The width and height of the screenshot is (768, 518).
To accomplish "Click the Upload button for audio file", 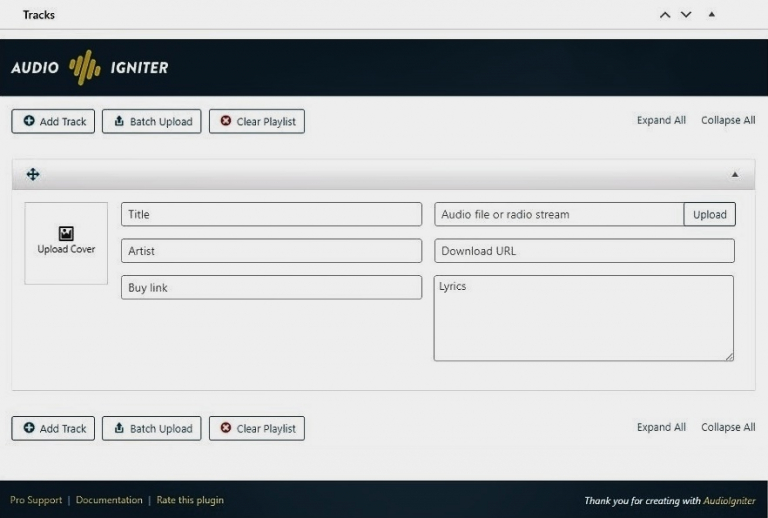I will 709,215.
